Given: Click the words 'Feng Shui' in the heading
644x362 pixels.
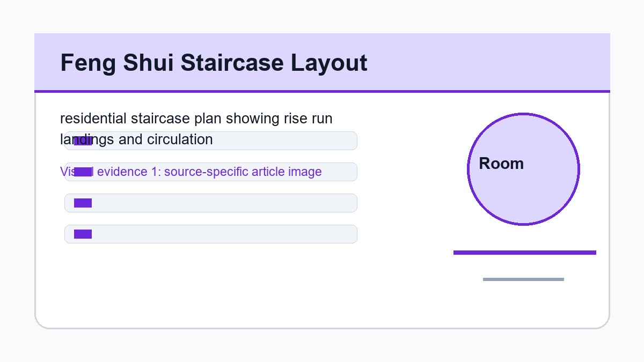Looking at the screenshot, I should click(x=116, y=63).
